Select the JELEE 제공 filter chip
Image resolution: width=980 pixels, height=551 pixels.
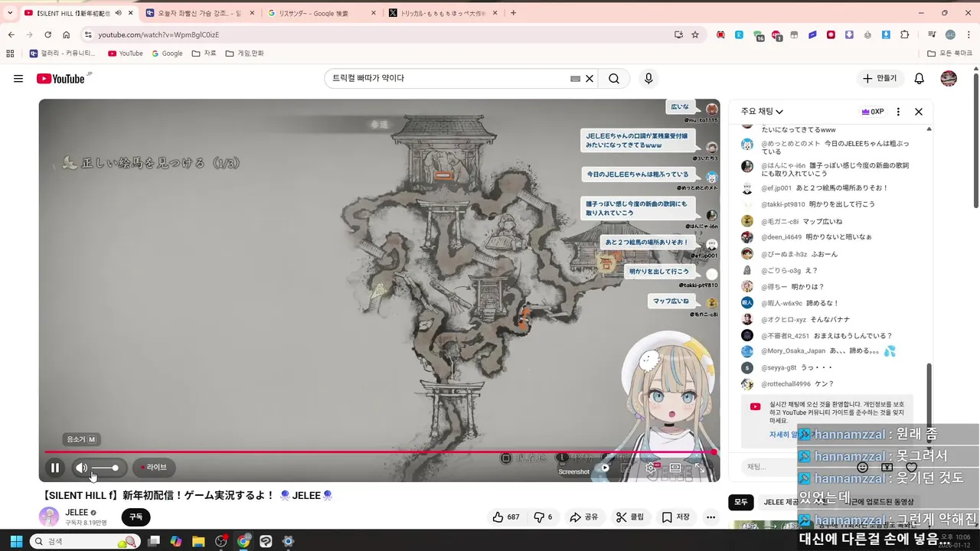point(779,502)
